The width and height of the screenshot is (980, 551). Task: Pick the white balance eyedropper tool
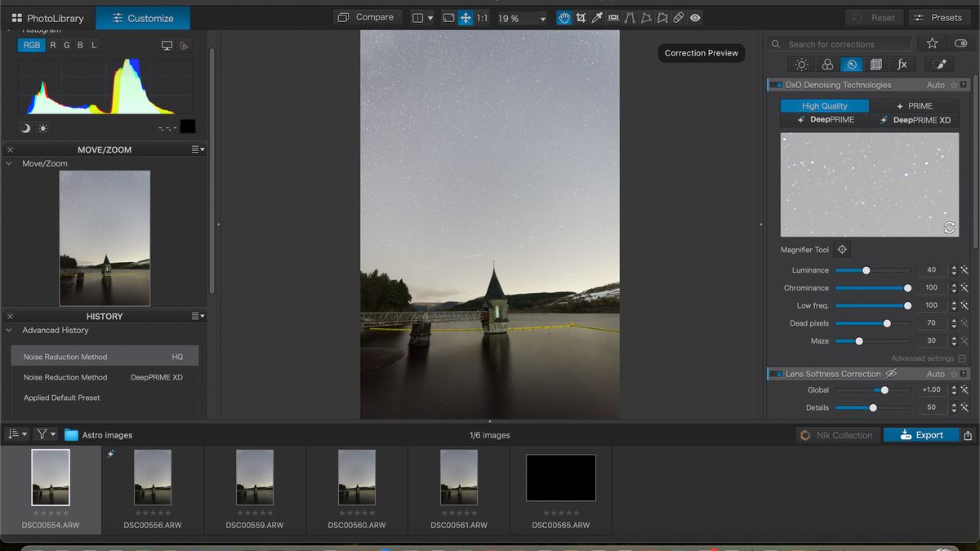597,18
